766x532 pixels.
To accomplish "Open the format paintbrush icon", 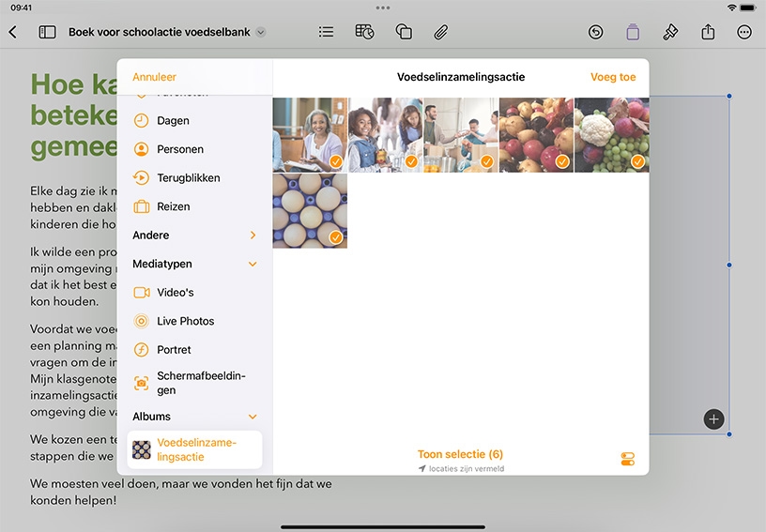I will (x=670, y=32).
